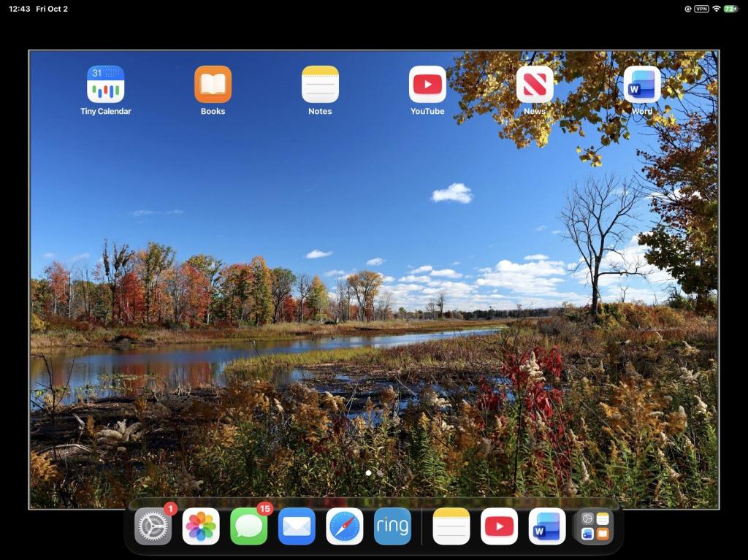Image resolution: width=748 pixels, height=560 pixels.
Task: Tap the battery indicator
Action: click(x=731, y=9)
